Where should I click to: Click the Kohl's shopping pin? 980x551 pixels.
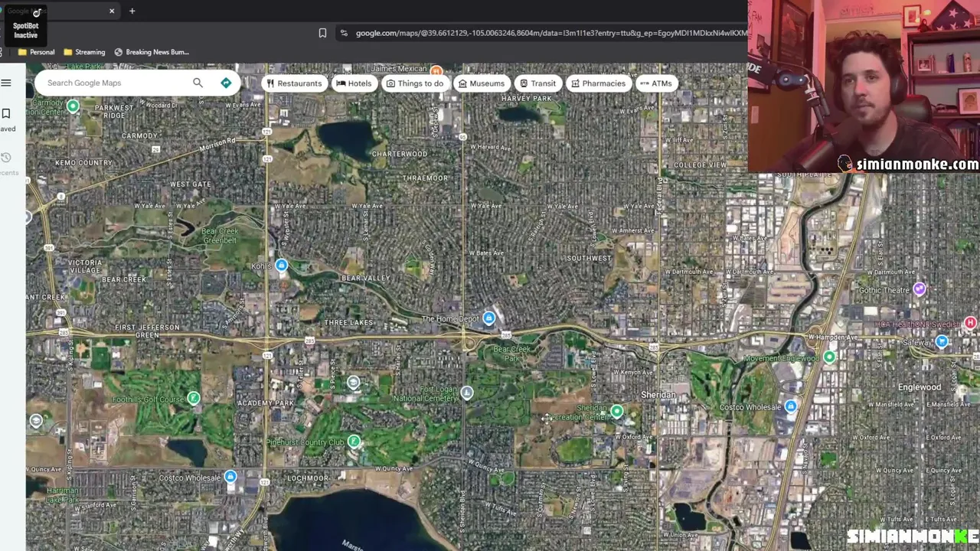coord(282,266)
